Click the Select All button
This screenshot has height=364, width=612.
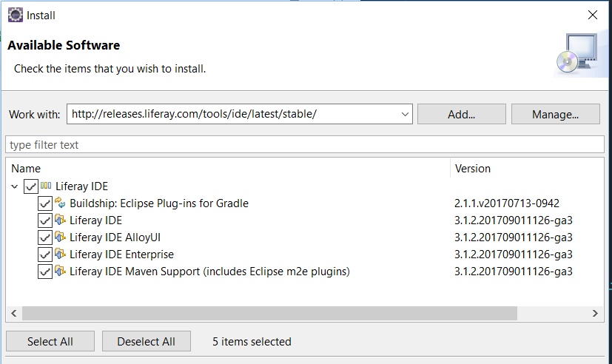coord(50,341)
